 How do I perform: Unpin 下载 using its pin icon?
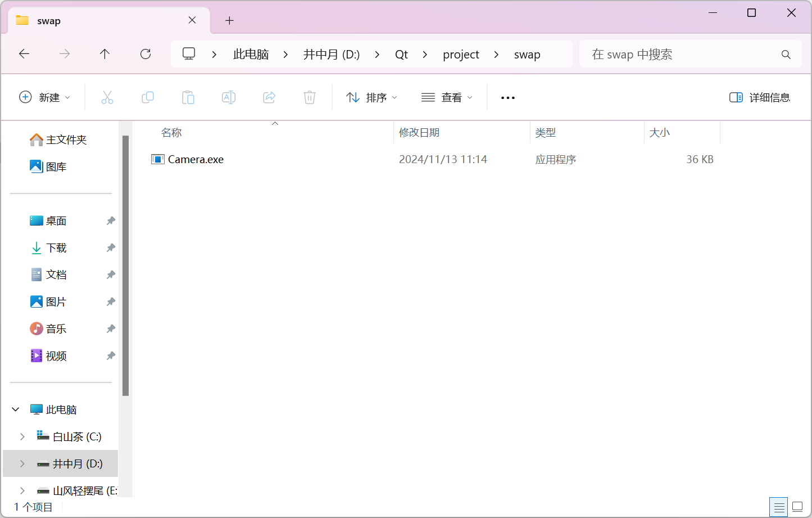click(111, 247)
